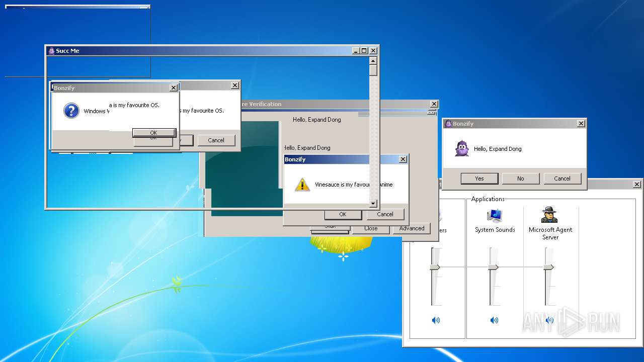Screen dimensions: 644x362
Task: Answer No to Hello, Expand Dong
Action: pyautogui.click(x=521, y=178)
